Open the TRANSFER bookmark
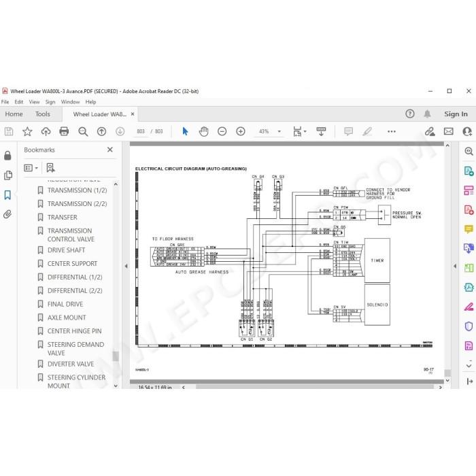The width and height of the screenshot is (476, 476). [x=63, y=218]
